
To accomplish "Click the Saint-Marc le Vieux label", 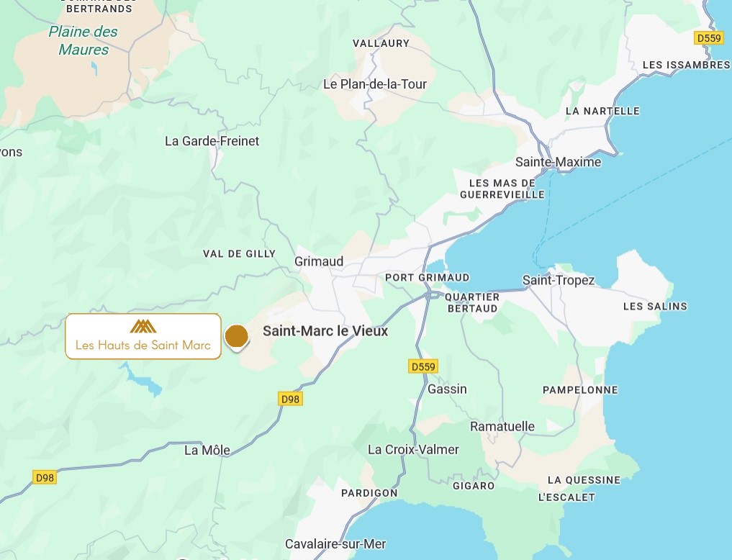I will click(x=325, y=331).
